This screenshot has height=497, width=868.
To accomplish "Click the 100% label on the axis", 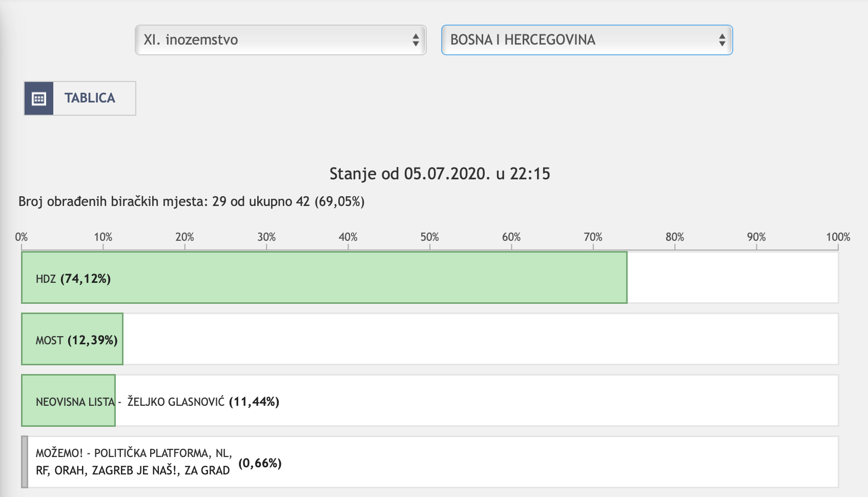I will point(838,237).
